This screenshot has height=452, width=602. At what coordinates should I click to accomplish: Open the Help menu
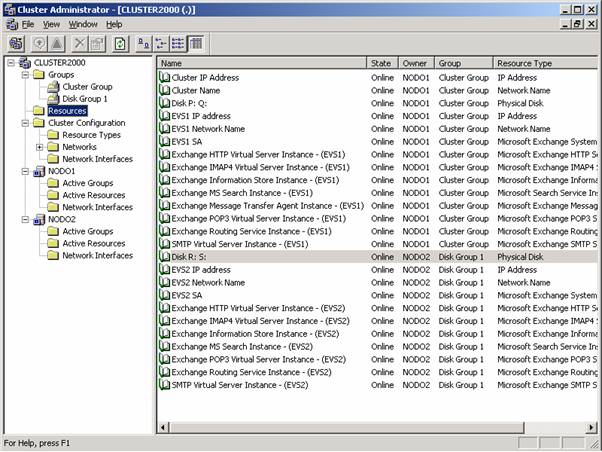(114, 25)
